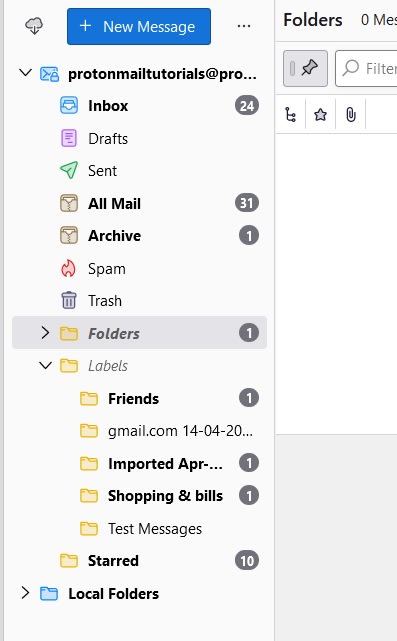Click the Archive box icon
397x641 pixels.
pyautogui.click(x=69, y=235)
